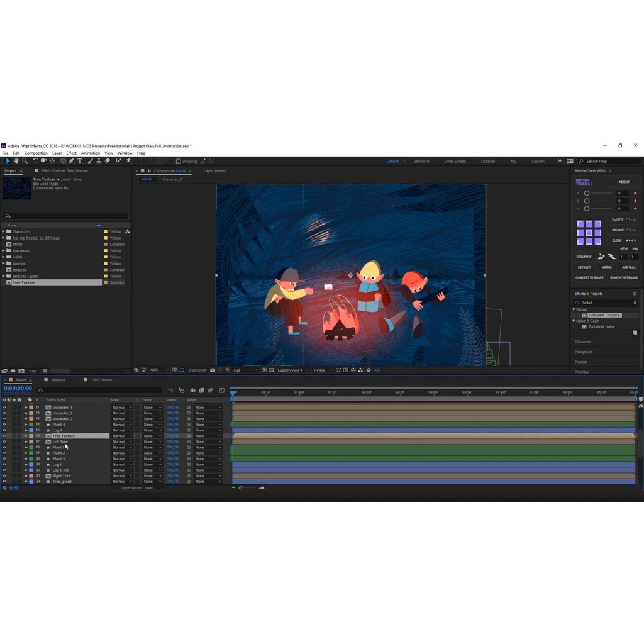Click the composition snapshot camera icon
This screenshot has width=644, height=644.
(213, 370)
